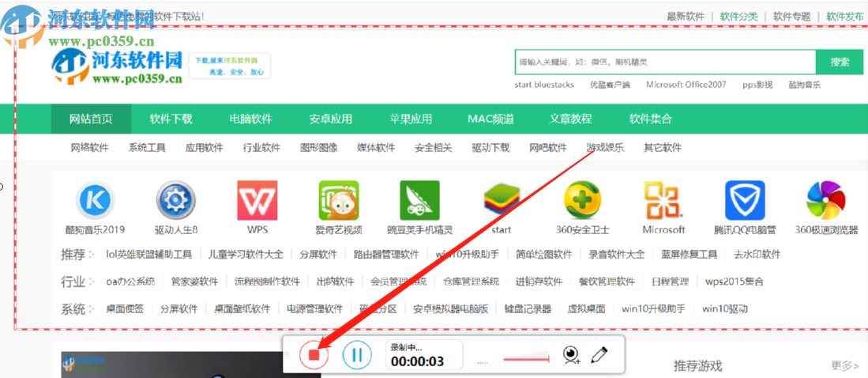Open 录音软件大全 link

(617, 255)
